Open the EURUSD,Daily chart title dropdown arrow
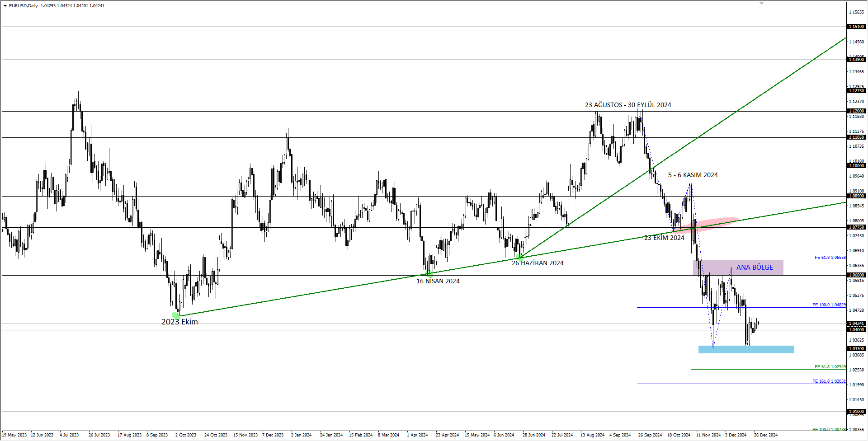Viewport: 868px width, 441px height. coord(5,6)
